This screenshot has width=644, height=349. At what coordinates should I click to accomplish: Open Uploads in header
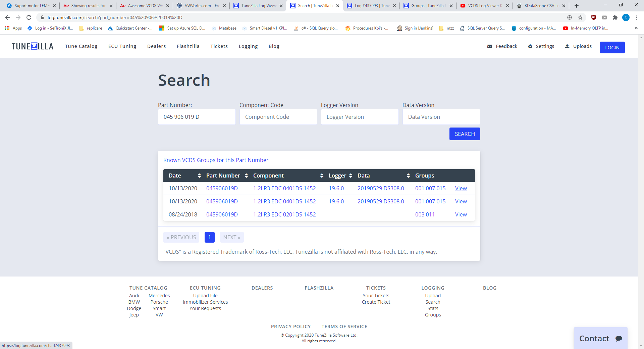pos(578,46)
